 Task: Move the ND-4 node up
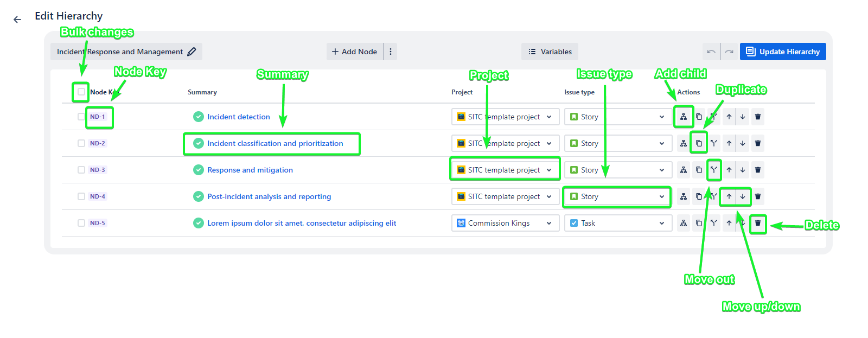point(729,196)
